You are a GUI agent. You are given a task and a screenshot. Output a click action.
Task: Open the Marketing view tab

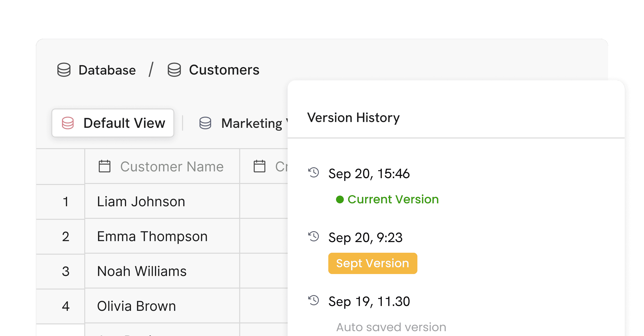click(251, 123)
